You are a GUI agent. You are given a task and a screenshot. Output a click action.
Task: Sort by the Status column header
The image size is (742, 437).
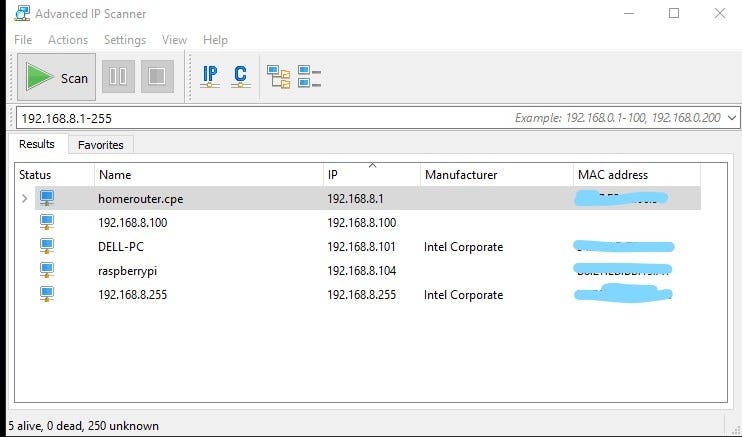[x=54, y=175]
